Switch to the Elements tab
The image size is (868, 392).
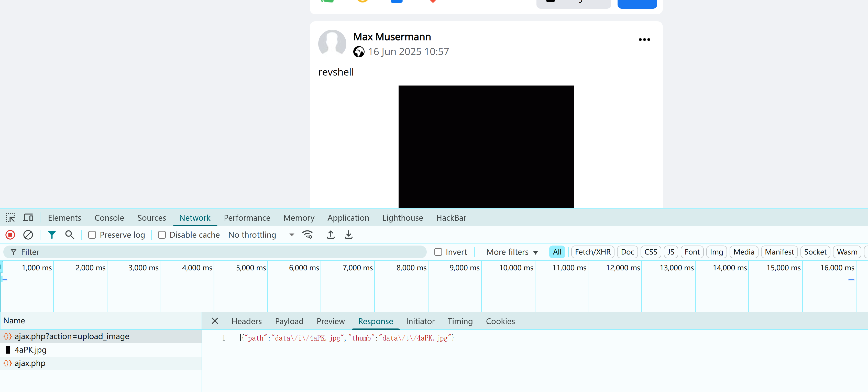[x=65, y=218]
